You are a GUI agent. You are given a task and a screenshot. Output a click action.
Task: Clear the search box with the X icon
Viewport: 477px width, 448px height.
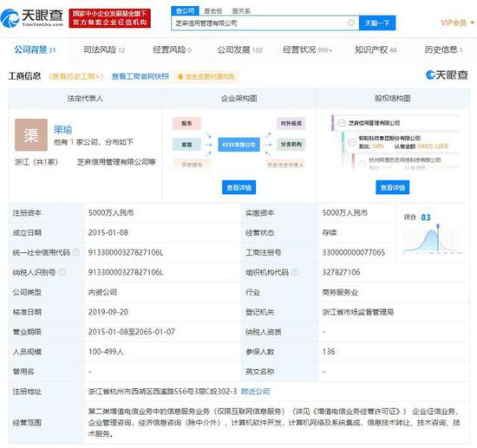click(350, 23)
